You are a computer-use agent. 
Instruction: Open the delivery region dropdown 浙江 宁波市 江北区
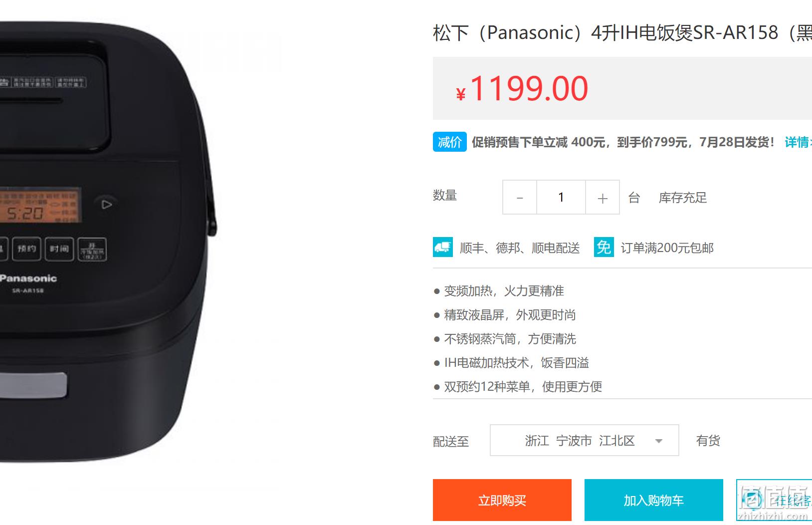(585, 440)
